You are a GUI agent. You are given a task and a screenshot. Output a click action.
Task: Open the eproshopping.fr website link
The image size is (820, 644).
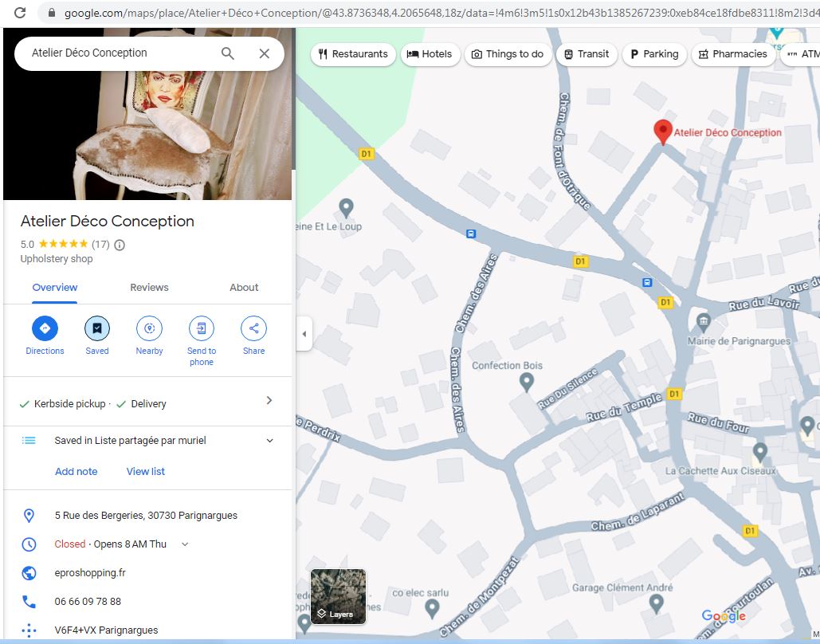pos(90,573)
